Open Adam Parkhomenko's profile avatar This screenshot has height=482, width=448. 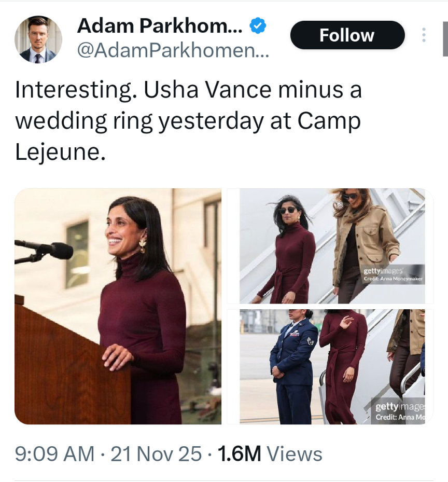pyautogui.click(x=38, y=39)
